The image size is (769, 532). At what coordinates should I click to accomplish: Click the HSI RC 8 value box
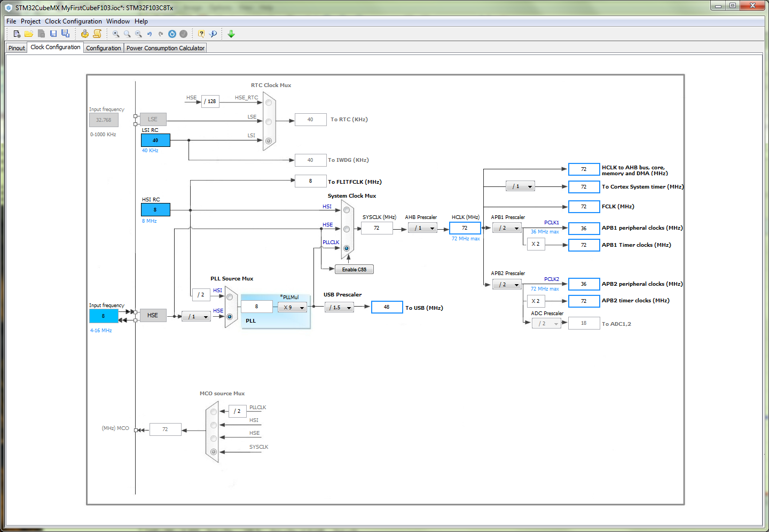155,209
